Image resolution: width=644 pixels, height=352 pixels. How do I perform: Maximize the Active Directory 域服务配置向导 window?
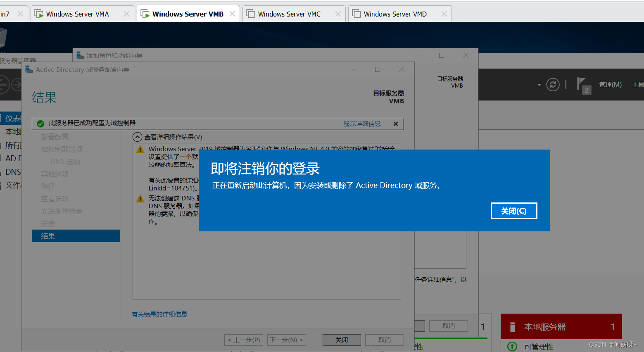378,69
